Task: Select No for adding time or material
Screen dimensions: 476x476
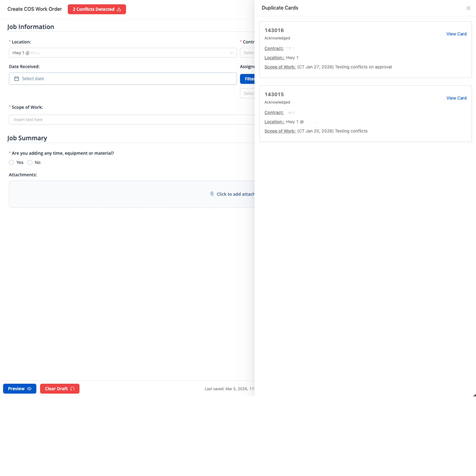Action: point(30,162)
